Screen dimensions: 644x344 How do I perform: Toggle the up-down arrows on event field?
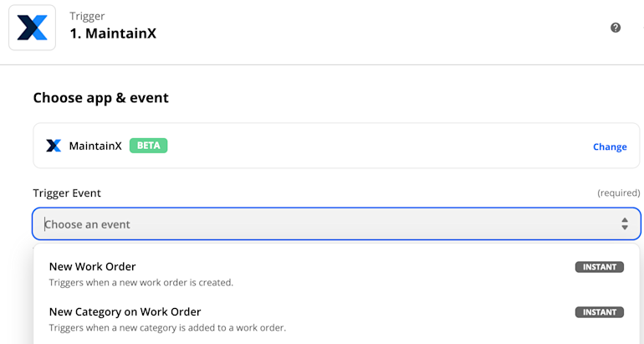pos(624,223)
